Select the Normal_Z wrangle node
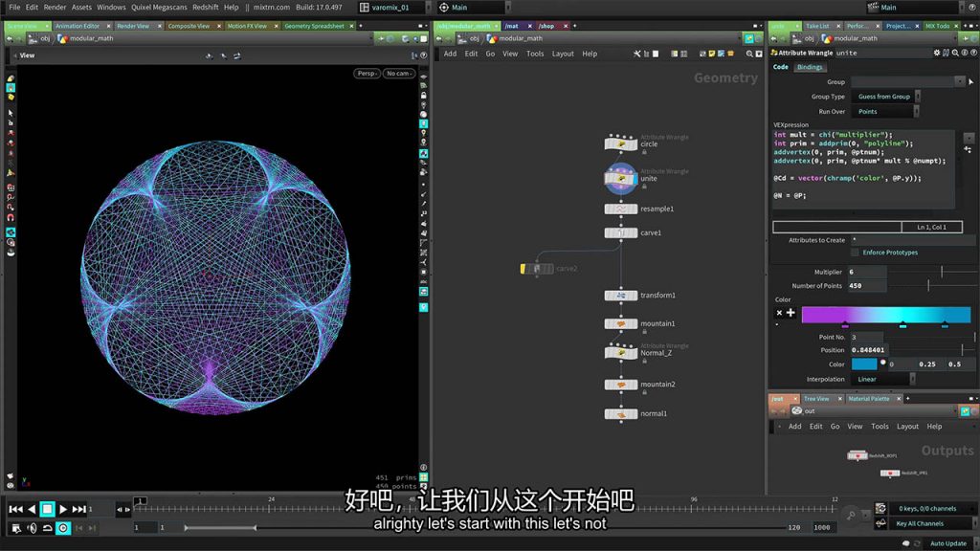 [620, 352]
